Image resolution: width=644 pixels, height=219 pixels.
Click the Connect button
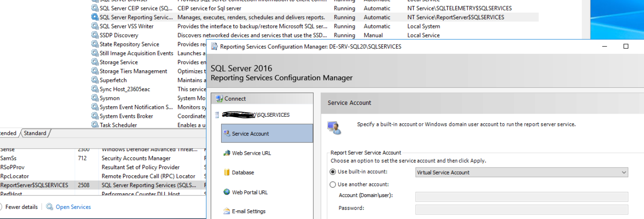click(262, 98)
